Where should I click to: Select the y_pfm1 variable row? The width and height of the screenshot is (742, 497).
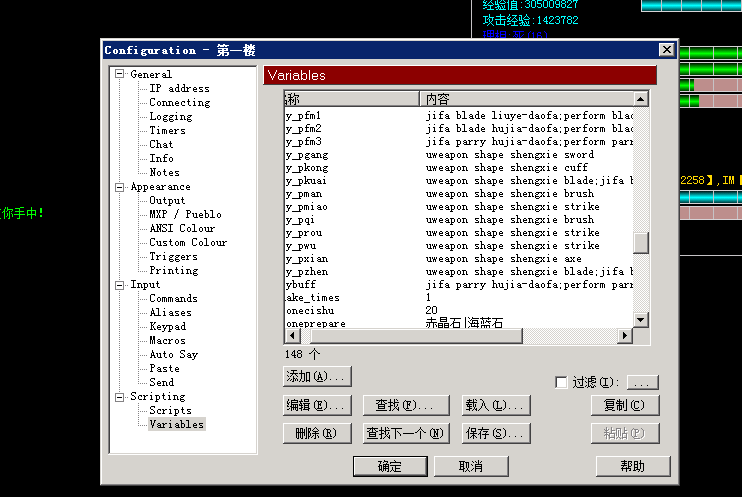pyautogui.click(x=459, y=115)
